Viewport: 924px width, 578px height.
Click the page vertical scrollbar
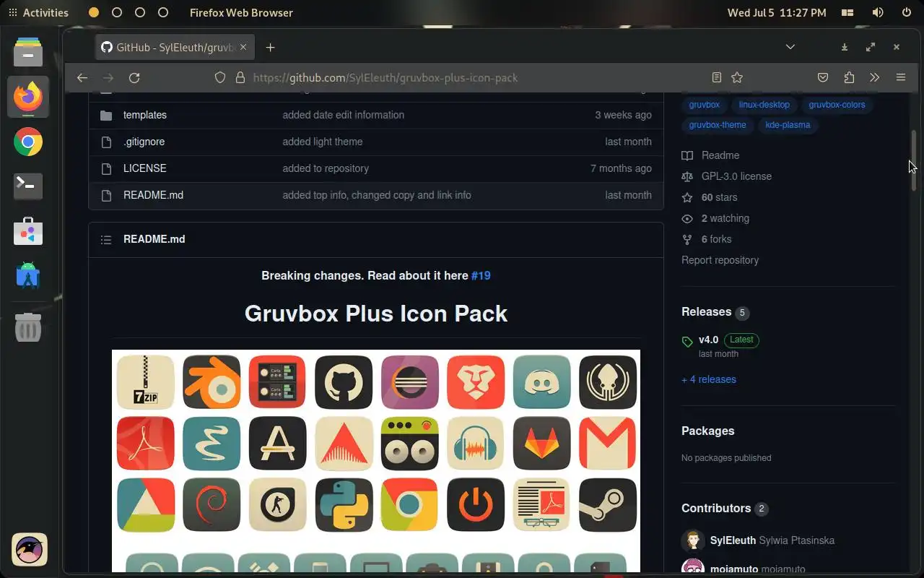pyautogui.click(x=914, y=160)
